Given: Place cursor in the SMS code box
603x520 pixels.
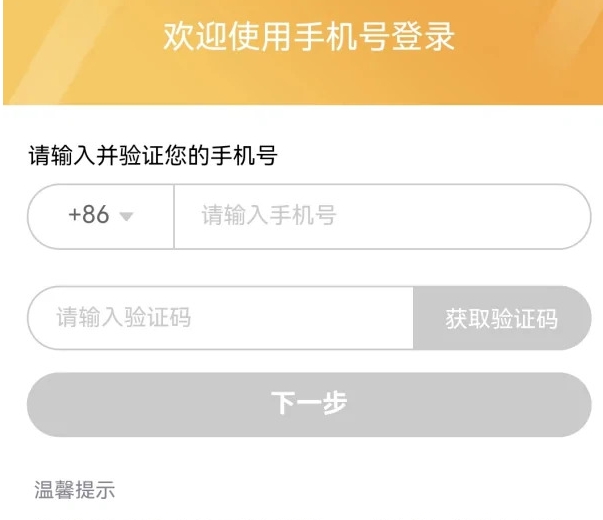Looking at the screenshot, I should pos(220,319).
